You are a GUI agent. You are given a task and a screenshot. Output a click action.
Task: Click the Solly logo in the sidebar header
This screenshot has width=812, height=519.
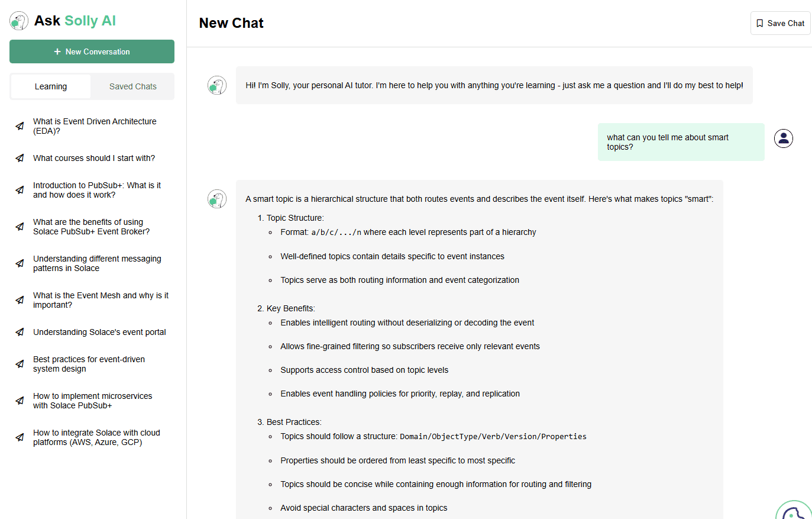(19, 21)
